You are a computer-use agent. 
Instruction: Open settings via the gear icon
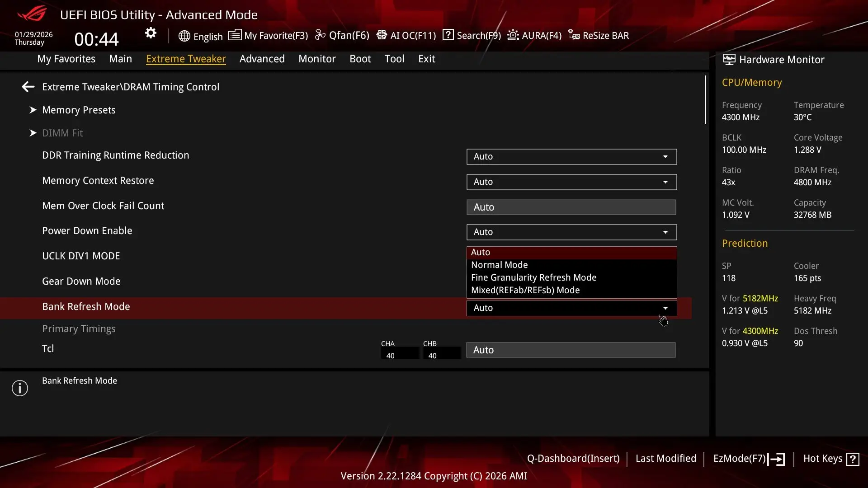(x=151, y=33)
